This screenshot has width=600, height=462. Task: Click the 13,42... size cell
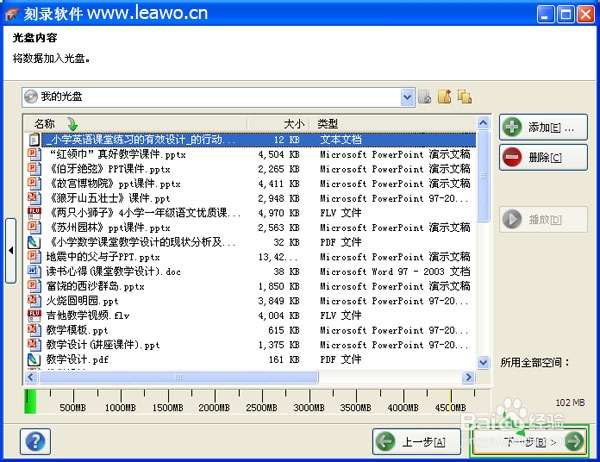coord(278,257)
